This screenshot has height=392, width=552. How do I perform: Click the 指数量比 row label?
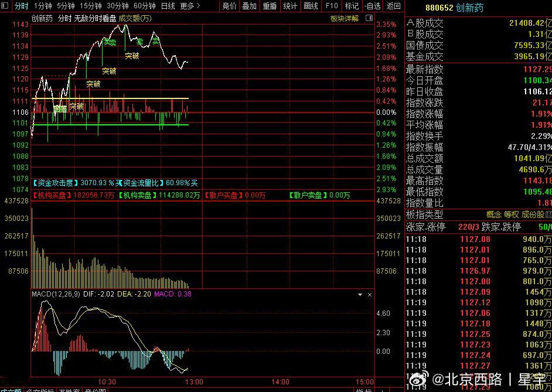click(x=425, y=203)
